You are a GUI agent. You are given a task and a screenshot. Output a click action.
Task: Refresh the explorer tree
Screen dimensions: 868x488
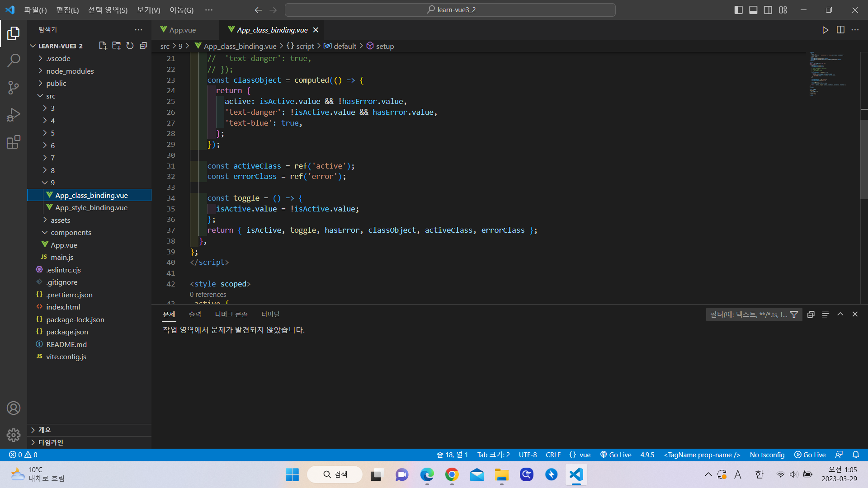[x=130, y=46]
